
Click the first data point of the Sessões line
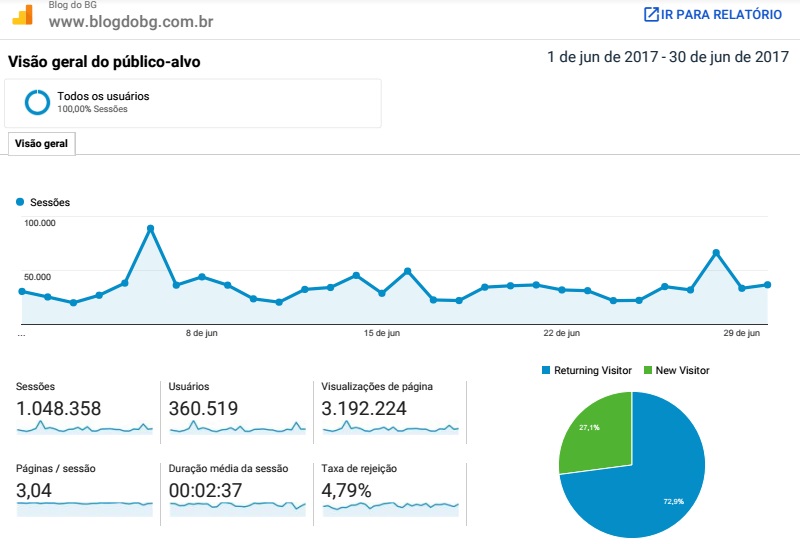coord(22,291)
